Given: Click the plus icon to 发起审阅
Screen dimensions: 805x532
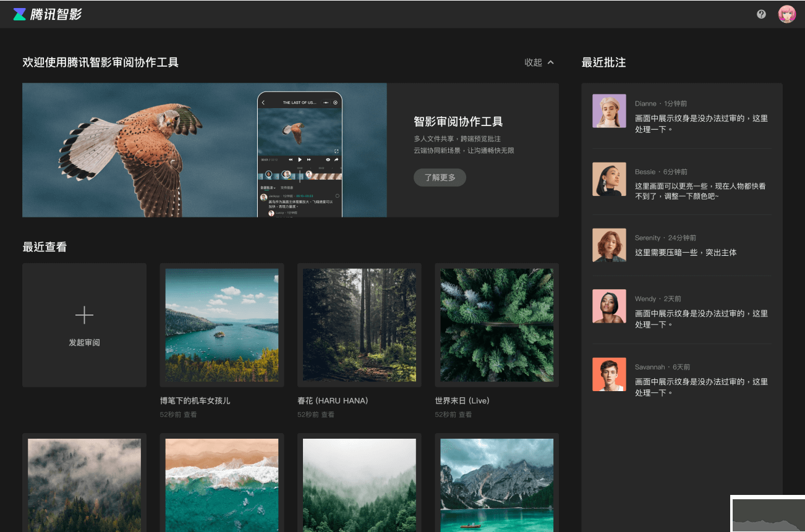Looking at the screenshot, I should [84, 316].
